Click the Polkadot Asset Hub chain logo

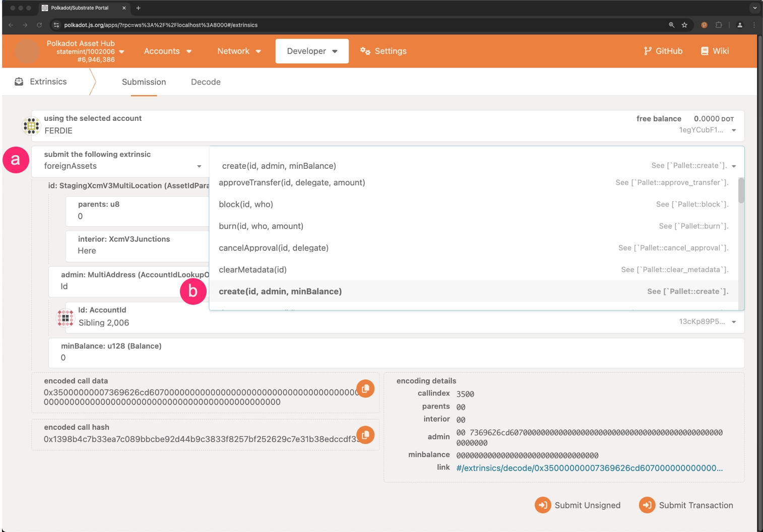click(x=27, y=51)
